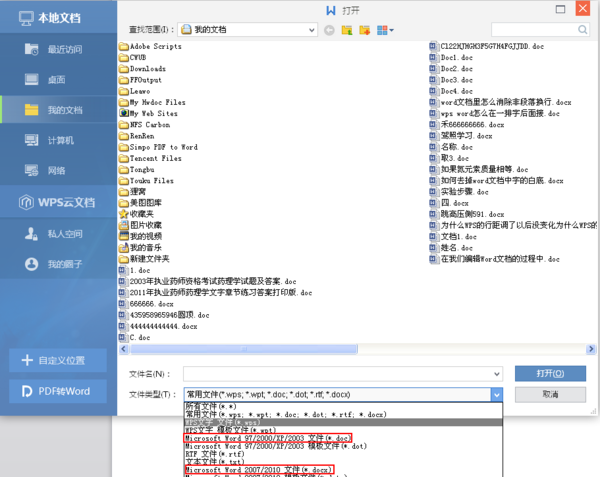
Task: Choose Word 97-2003 模板文件(*.dot) type
Action: click(343, 446)
